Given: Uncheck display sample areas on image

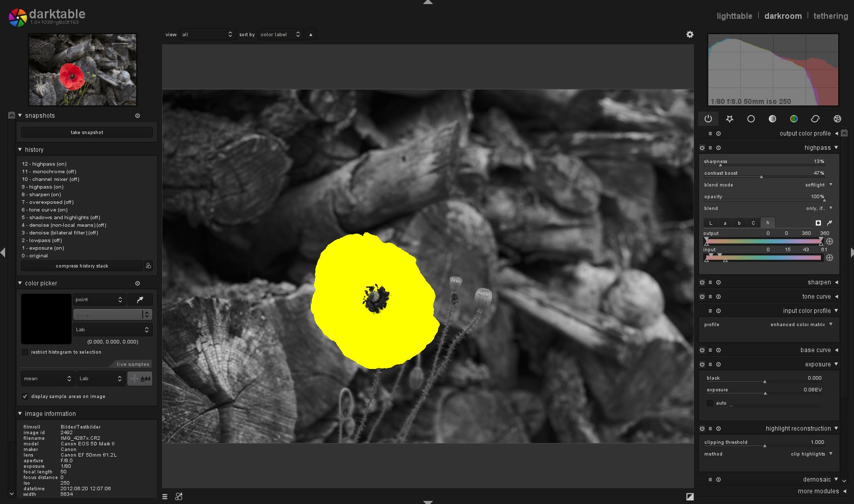Looking at the screenshot, I should click(x=25, y=396).
